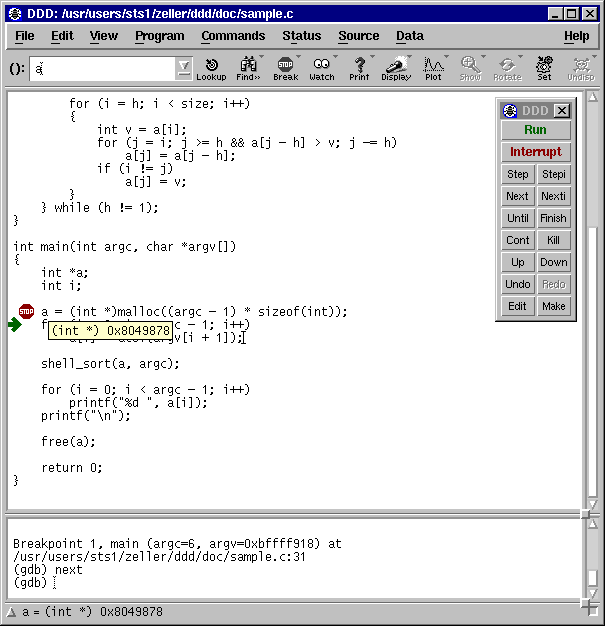Click source window scrollbar down arrow
This screenshot has width=605, height=626.
tap(593, 504)
